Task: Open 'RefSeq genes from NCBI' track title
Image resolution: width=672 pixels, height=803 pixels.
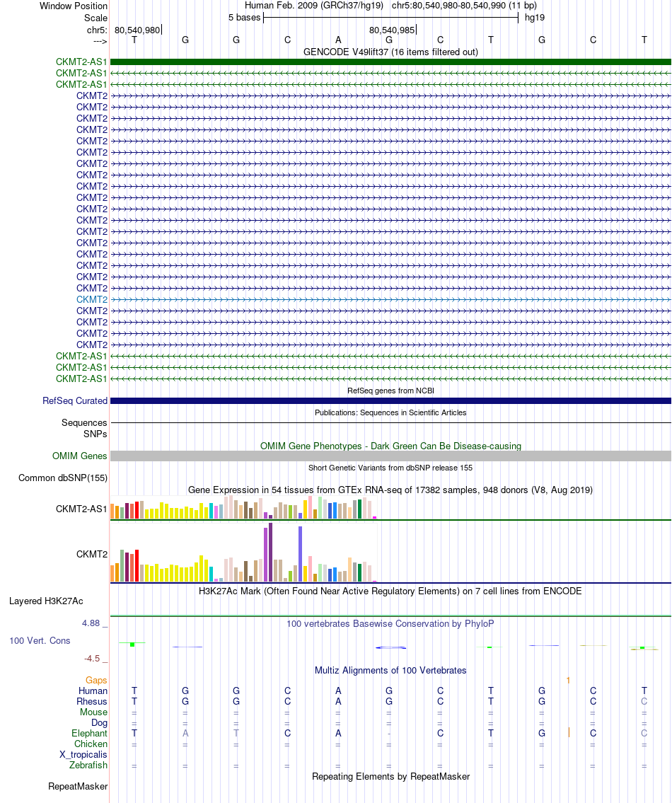Action: [390, 391]
